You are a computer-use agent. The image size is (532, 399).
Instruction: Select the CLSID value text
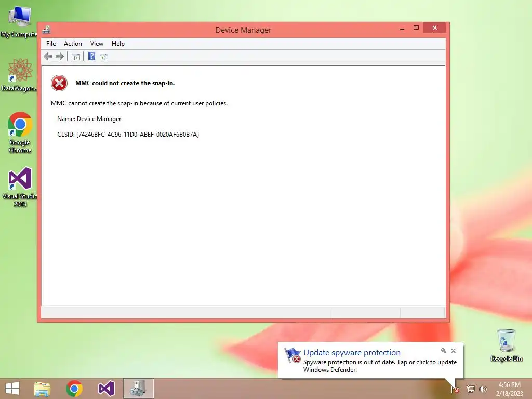click(x=138, y=135)
